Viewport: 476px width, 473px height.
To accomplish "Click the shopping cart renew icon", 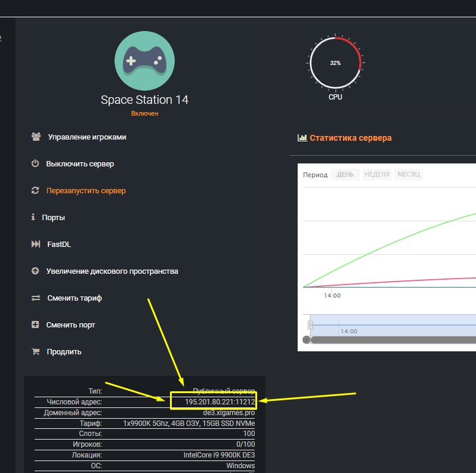I will 35,352.
